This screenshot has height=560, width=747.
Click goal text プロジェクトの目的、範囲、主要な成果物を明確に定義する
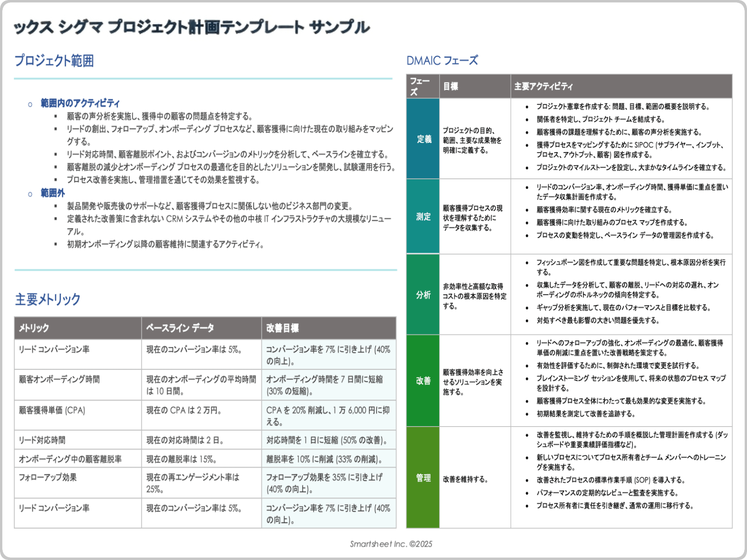(472, 140)
